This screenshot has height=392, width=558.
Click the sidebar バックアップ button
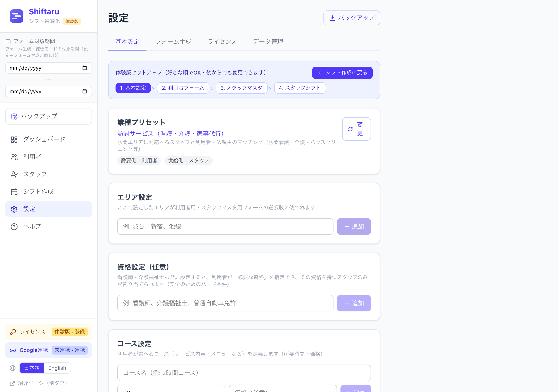(49, 116)
